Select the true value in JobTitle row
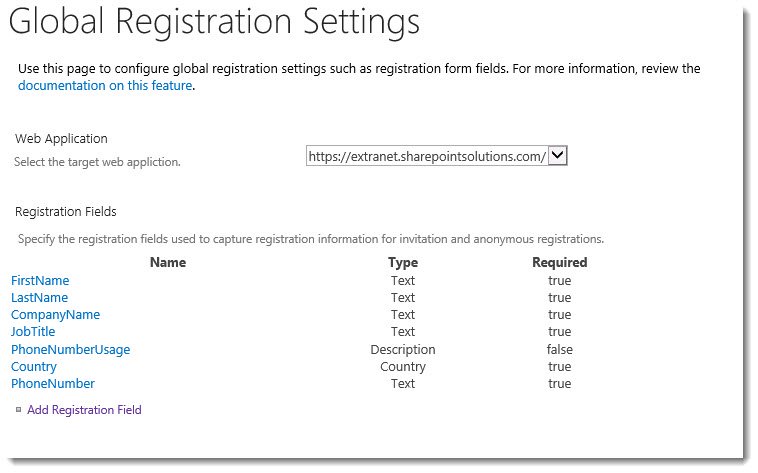 pos(559,332)
